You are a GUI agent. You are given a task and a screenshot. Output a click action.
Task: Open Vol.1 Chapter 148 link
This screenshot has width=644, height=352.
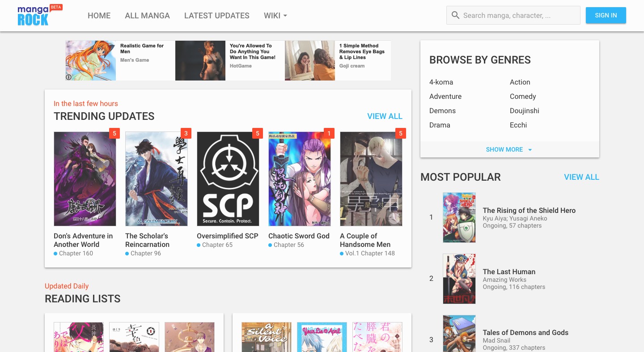(370, 253)
